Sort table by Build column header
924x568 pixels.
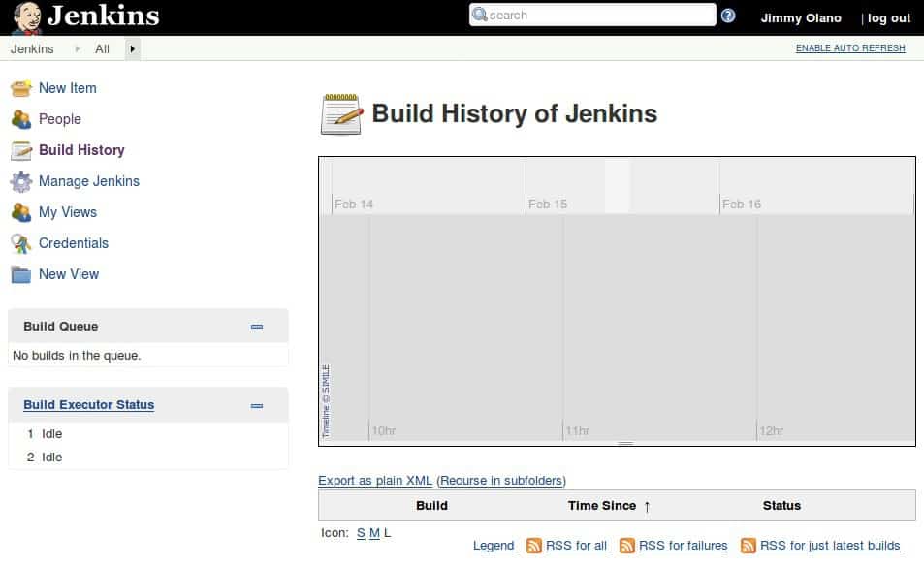point(432,506)
